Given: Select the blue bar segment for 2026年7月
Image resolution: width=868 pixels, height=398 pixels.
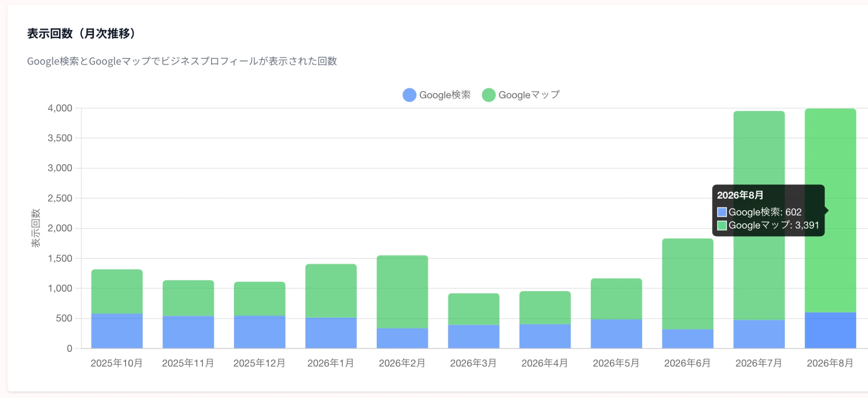Looking at the screenshot, I should pos(759,334).
